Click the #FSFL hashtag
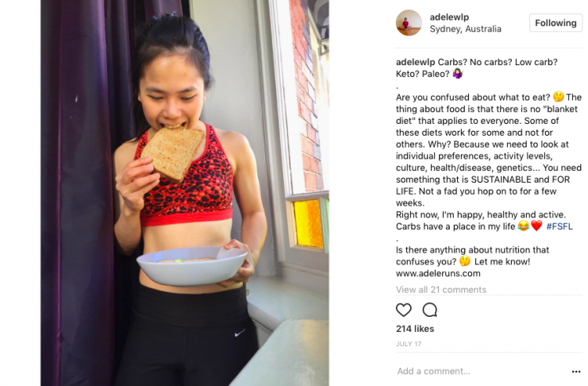Screen dimensions: 588x386 point(559,226)
